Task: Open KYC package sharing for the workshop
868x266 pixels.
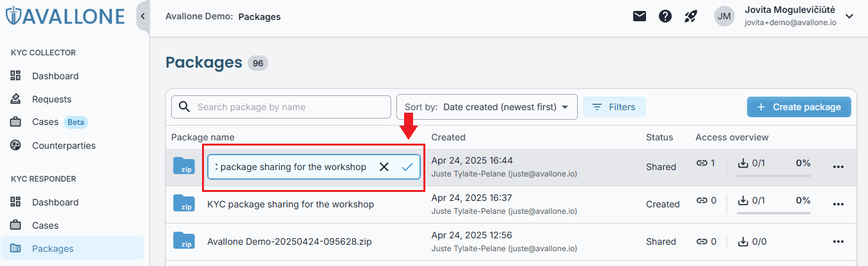Action: click(x=290, y=204)
